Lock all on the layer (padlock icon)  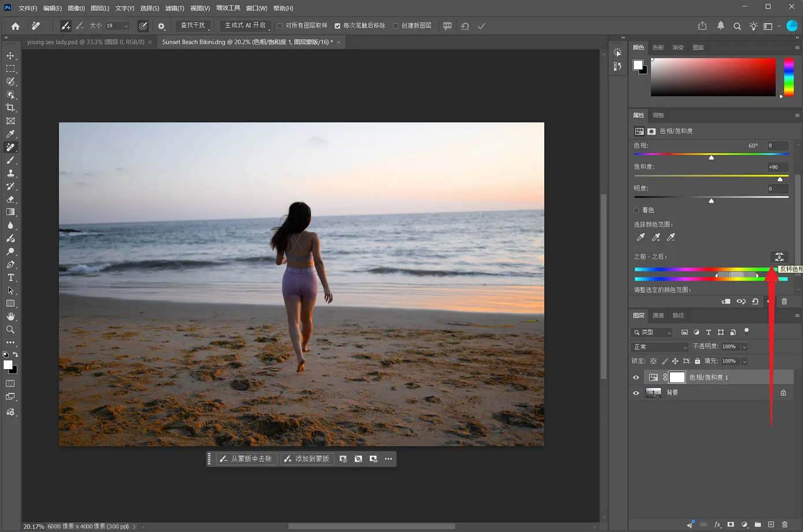coord(697,361)
